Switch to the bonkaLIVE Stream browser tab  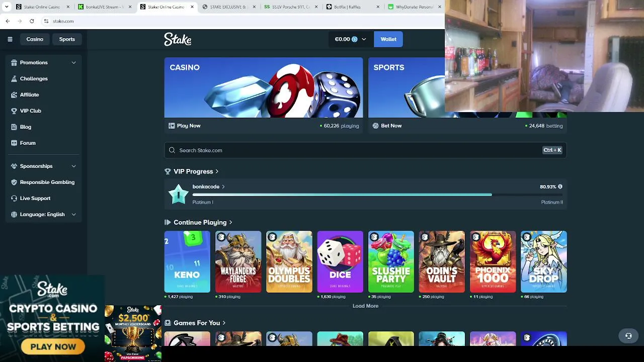click(x=104, y=7)
